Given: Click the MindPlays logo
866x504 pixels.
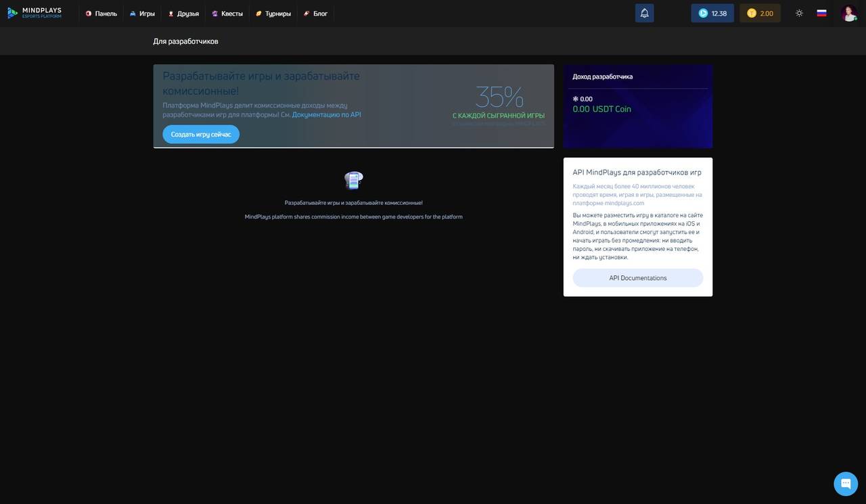Looking at the screenshot, I should [x=35, y=13].
